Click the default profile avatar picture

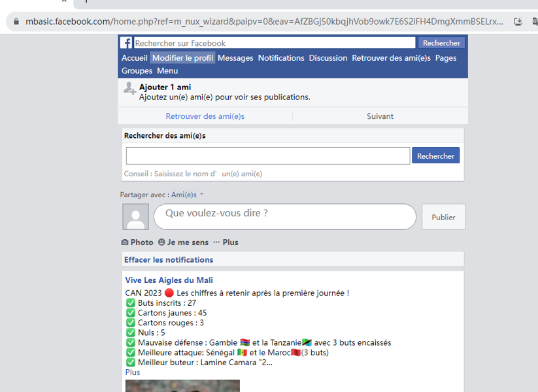(136, 217)
